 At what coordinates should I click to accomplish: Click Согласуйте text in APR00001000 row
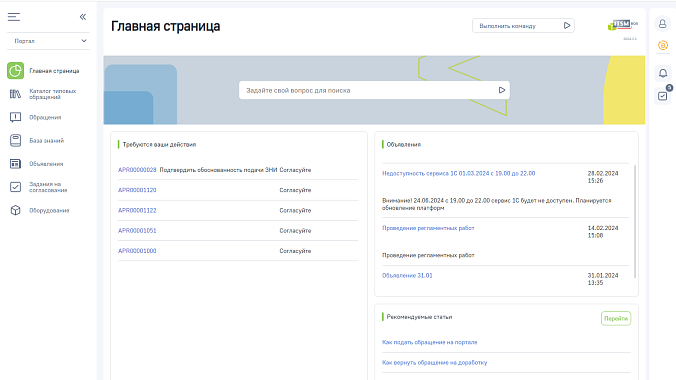click(295, 251)
